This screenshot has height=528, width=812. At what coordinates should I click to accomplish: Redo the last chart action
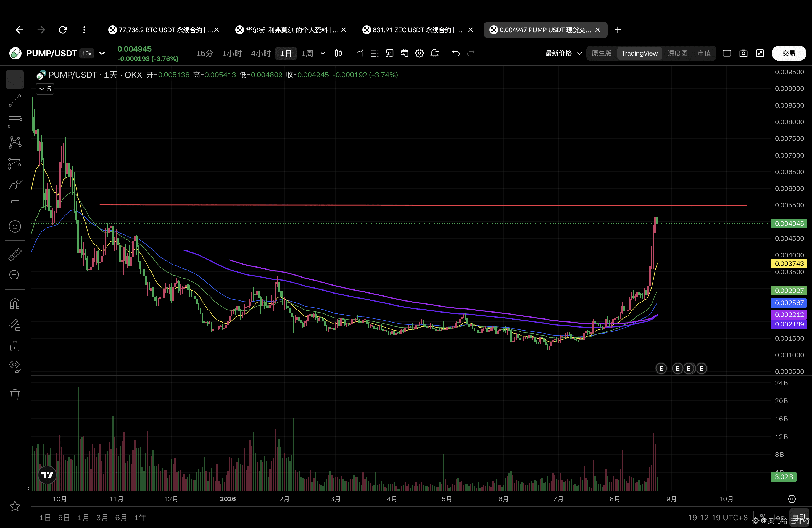tap(471, 53)
